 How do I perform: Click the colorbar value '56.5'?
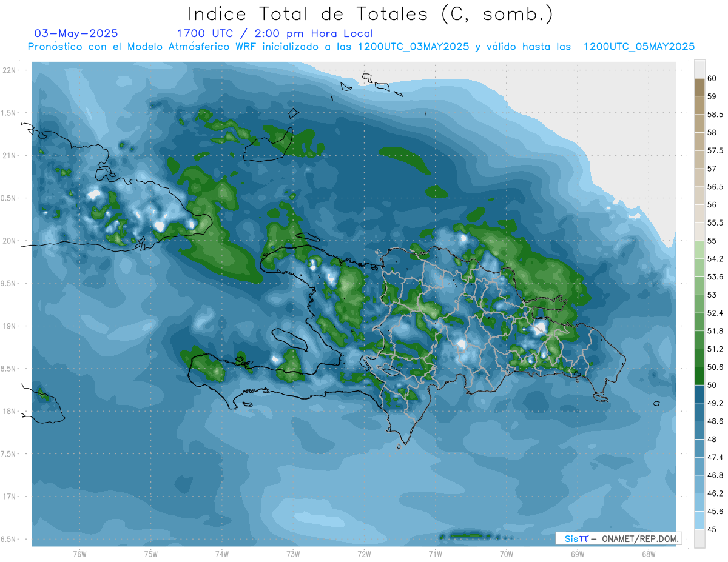(715, 187)
